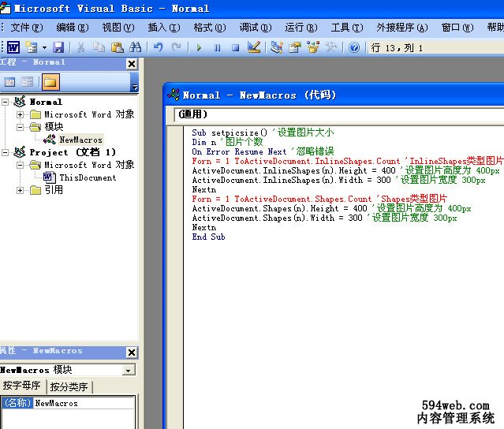The image size is (504, 429).
Task: Expand the 引用 folder node
Action: coord(20,190)
